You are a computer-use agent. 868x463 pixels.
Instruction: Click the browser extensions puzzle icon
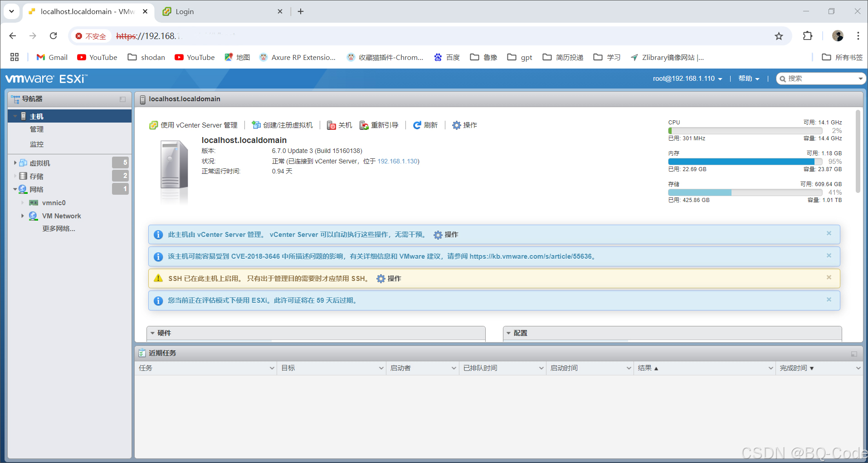pyautogui.click(x=808, y=36)
